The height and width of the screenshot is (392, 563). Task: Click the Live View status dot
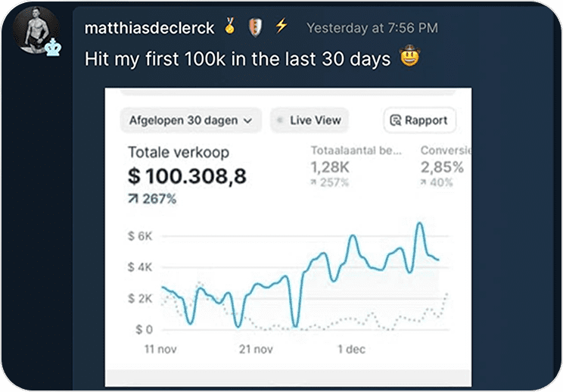pyautogui.click(x=281, y=120)
